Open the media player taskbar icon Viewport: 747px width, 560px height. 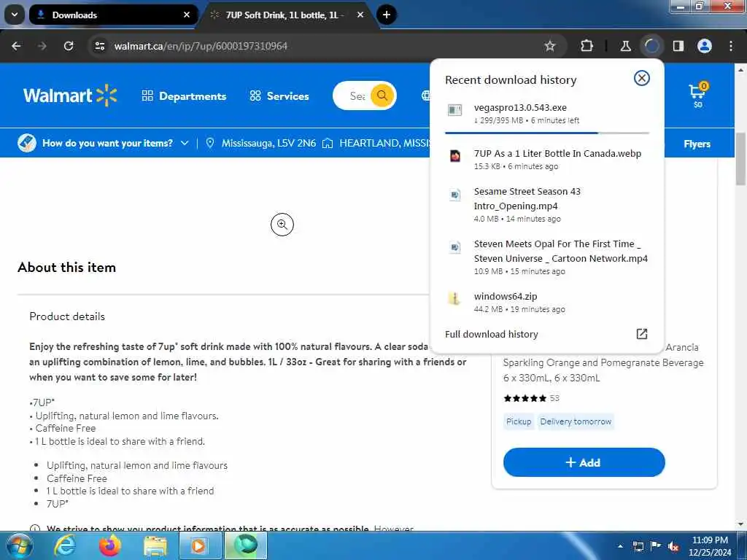pyautogui.click(x=198, y=545)
